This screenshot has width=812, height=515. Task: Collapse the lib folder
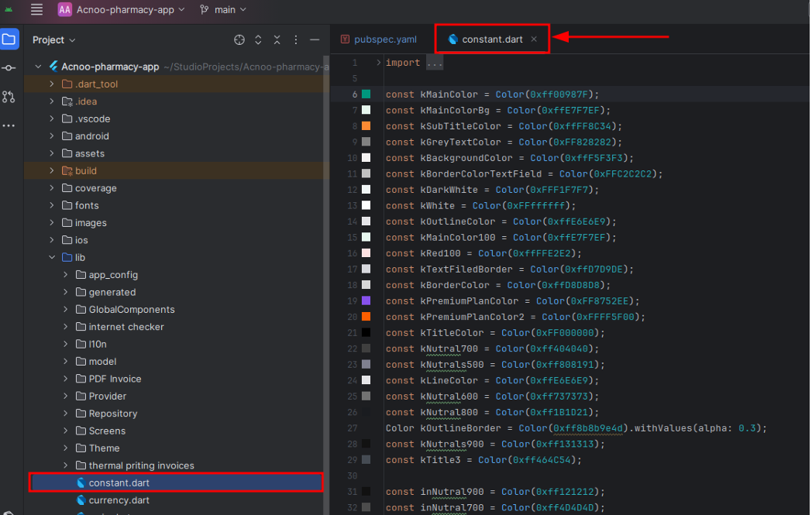point(53,257)
